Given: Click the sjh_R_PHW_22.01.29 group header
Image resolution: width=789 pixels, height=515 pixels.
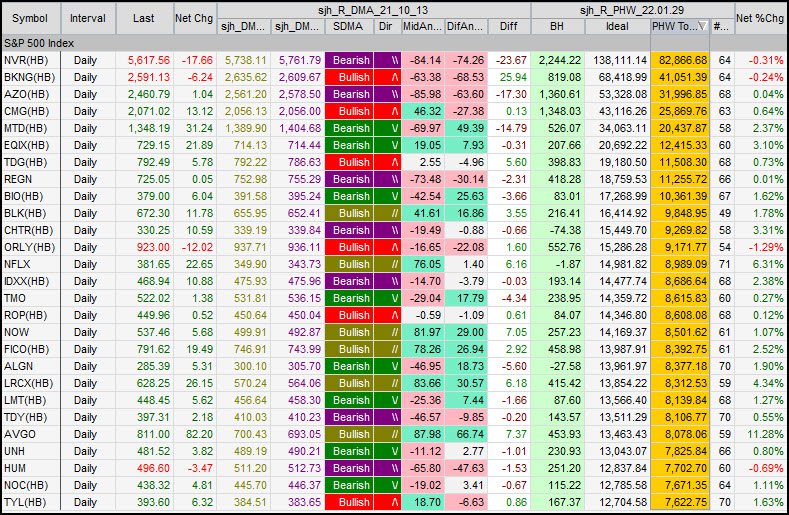Looking at the screenshot, I should coord(633,11).
